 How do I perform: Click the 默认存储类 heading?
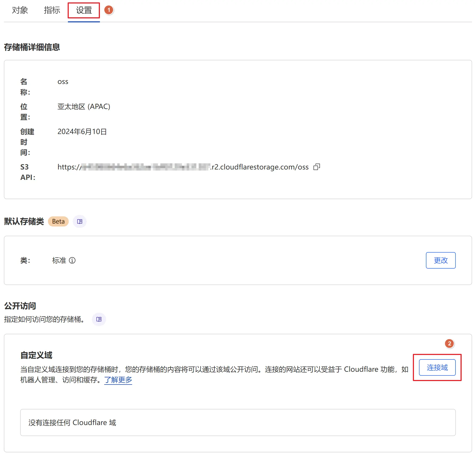[x=24, y=221]
